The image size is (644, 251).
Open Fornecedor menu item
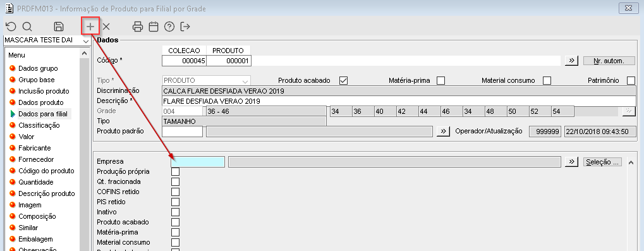(36, 159)
